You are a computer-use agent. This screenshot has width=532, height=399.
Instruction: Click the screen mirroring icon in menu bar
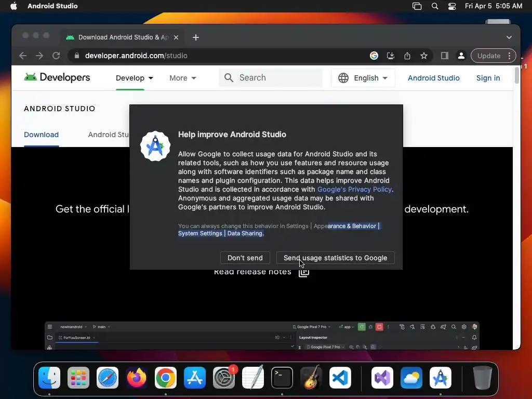(x=417, y=6)
